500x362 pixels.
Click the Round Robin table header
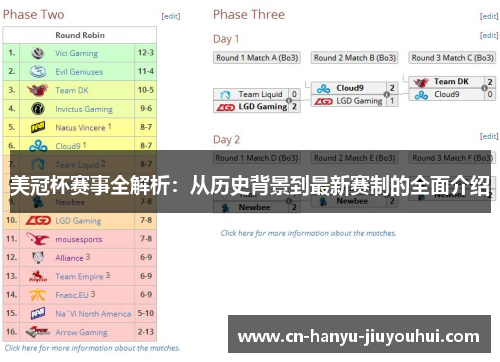[80, 35]
